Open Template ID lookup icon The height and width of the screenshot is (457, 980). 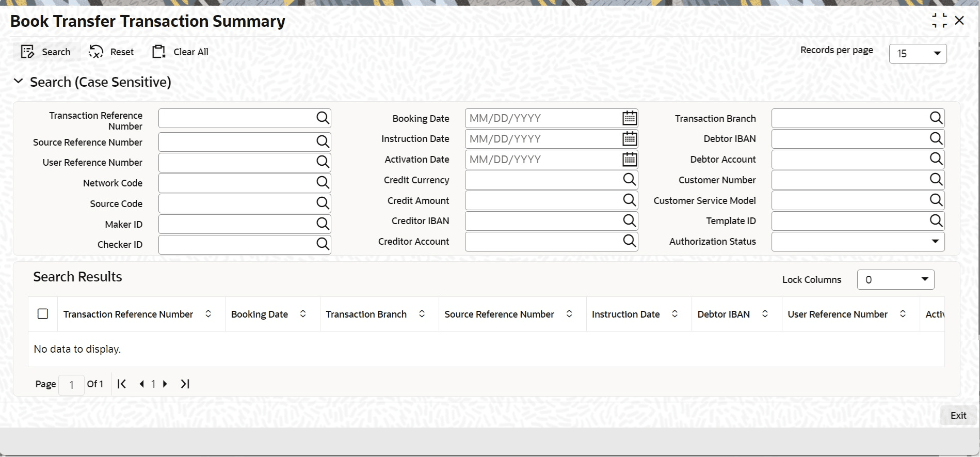(936, 220)
